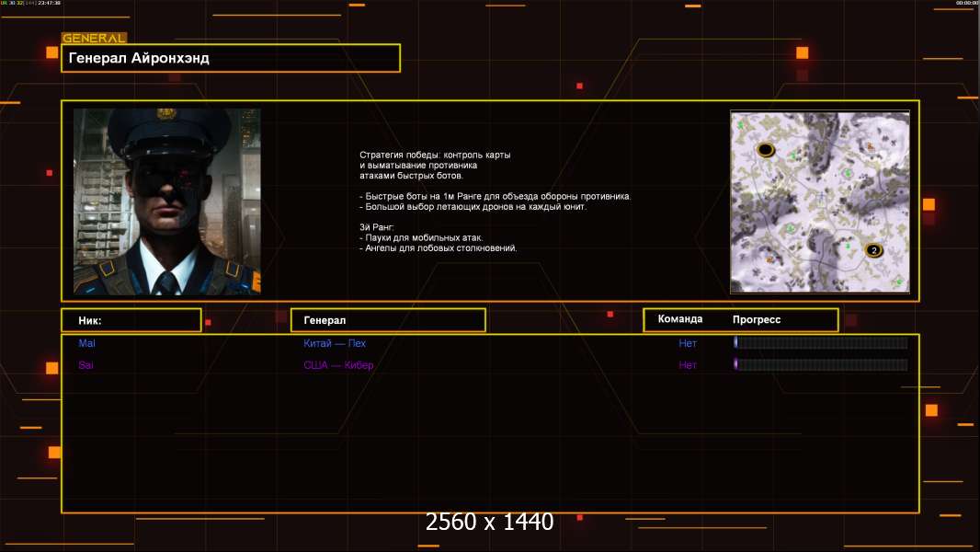Click the Команда column header

680,319
